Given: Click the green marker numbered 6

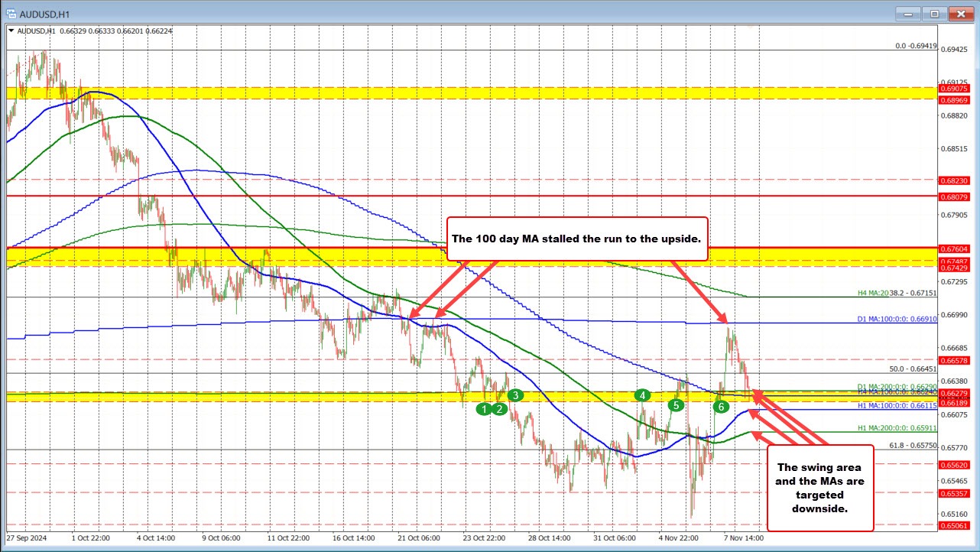Looking at the screenshot, I should pos(719,408).
